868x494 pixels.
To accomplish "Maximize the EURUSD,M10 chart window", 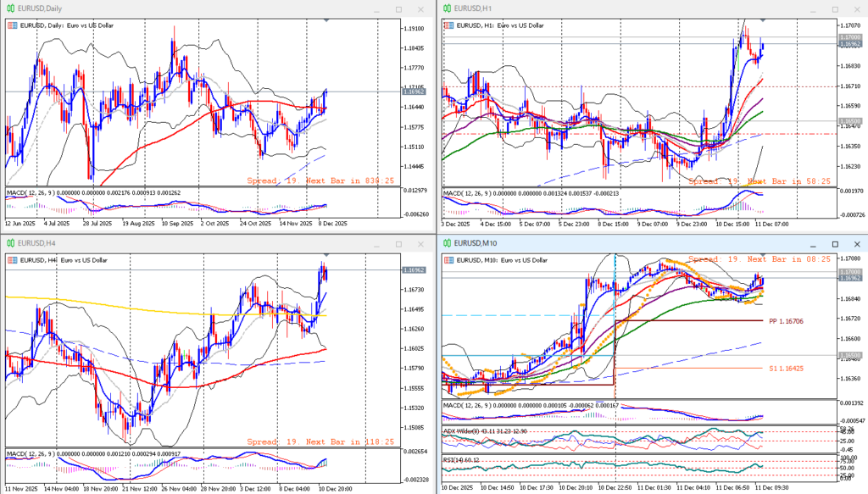I will click(x=833, y=243).
